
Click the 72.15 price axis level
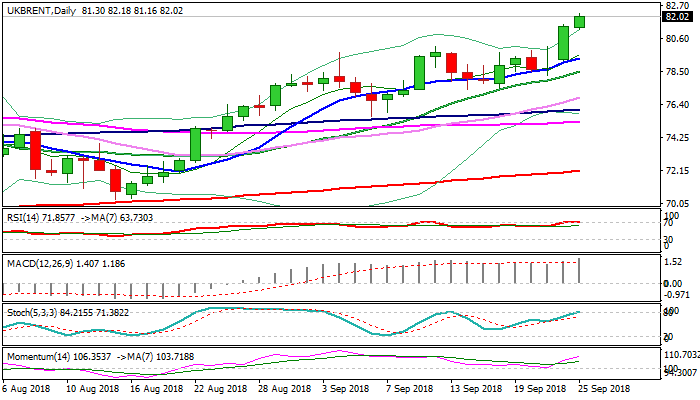[679, 171]
